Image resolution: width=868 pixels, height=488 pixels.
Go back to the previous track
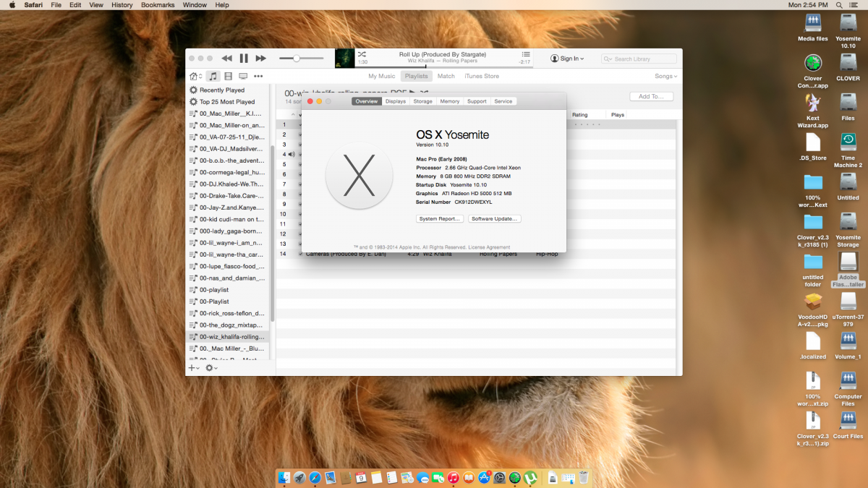tap(226, 59)
